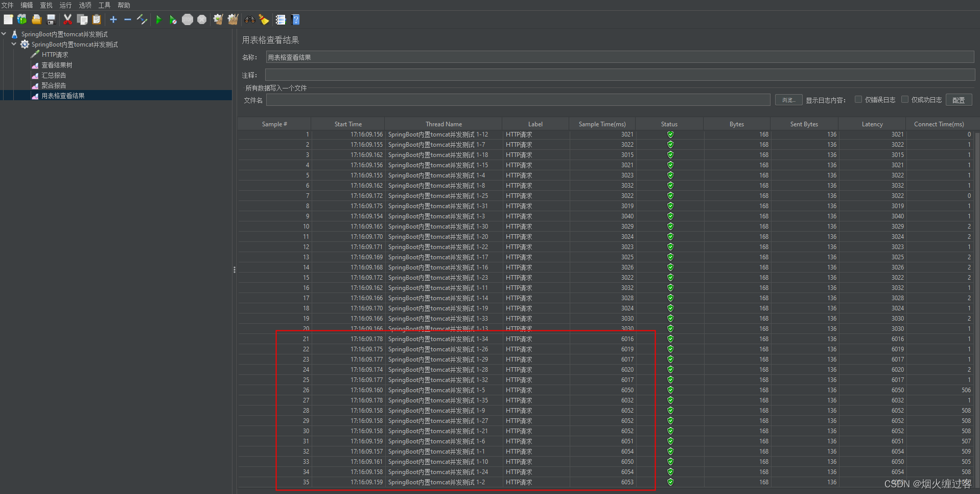This screenshot has height=494, width=980.
Task: Collapse the thread group tree node
Action: coord(14,44)
